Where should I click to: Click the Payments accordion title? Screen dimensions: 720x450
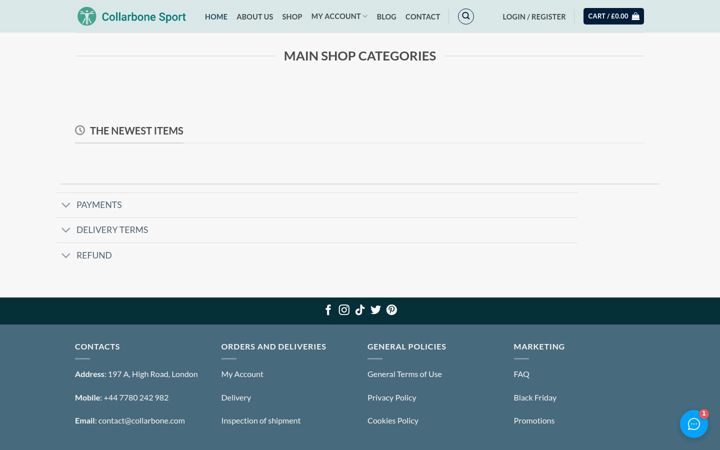coord(99,205)
